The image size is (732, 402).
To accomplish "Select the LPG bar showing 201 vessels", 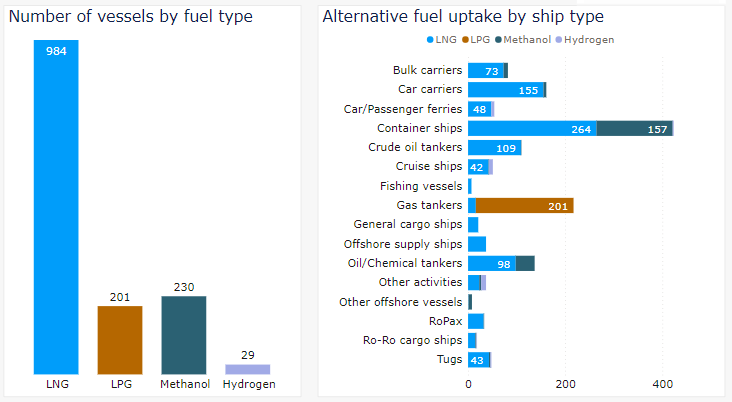I will click(119, 340).
